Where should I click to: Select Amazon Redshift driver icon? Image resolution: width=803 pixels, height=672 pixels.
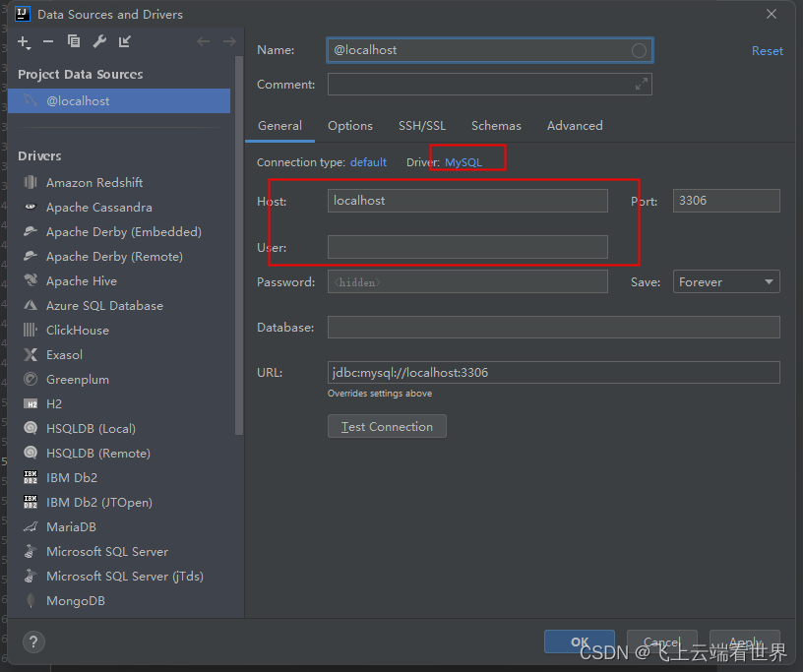point(31,182)
